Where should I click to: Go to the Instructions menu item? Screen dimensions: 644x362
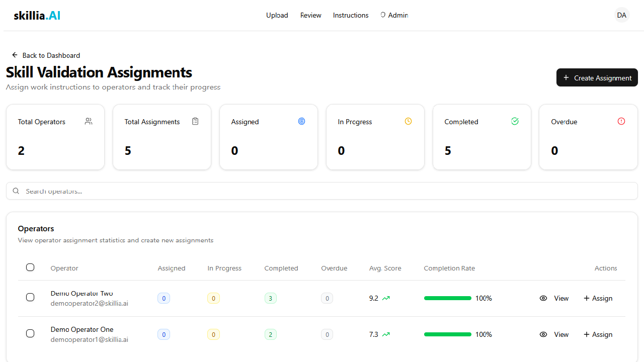[351, 15]
